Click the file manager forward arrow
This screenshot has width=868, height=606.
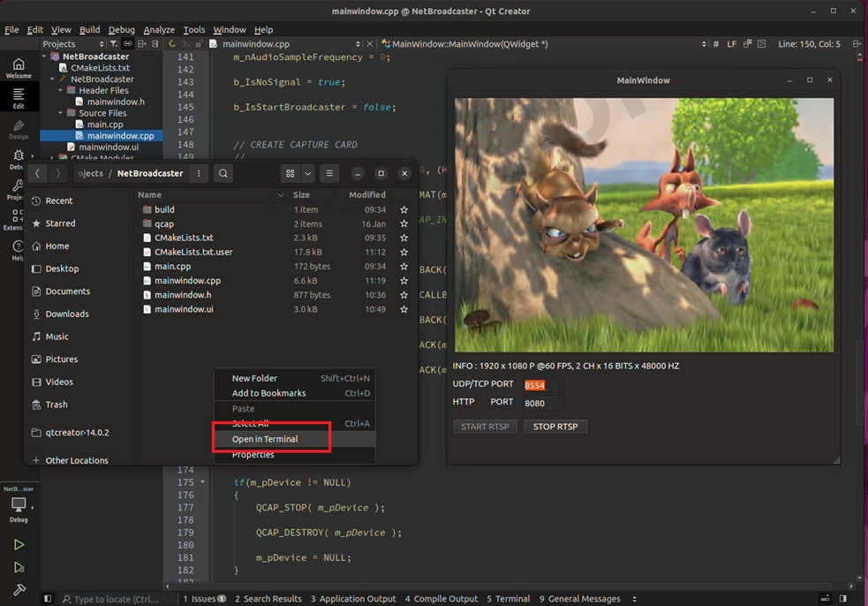point(58,173)
